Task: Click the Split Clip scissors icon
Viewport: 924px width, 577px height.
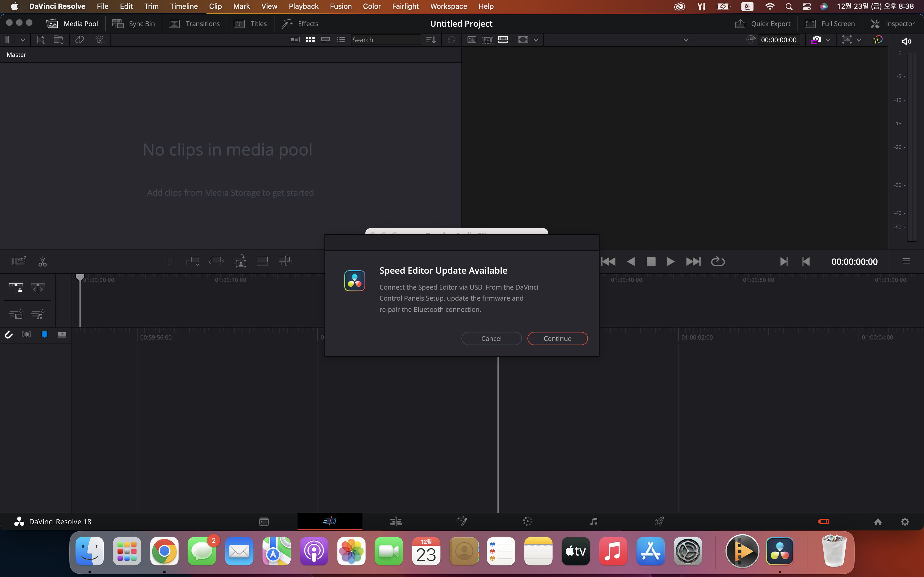Action: tap(42, 262)
